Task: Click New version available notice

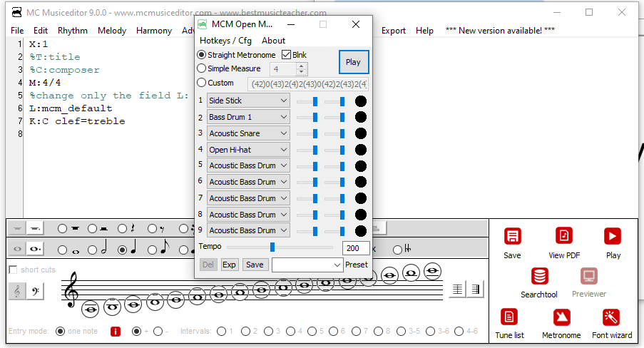Action: (500, 31)
